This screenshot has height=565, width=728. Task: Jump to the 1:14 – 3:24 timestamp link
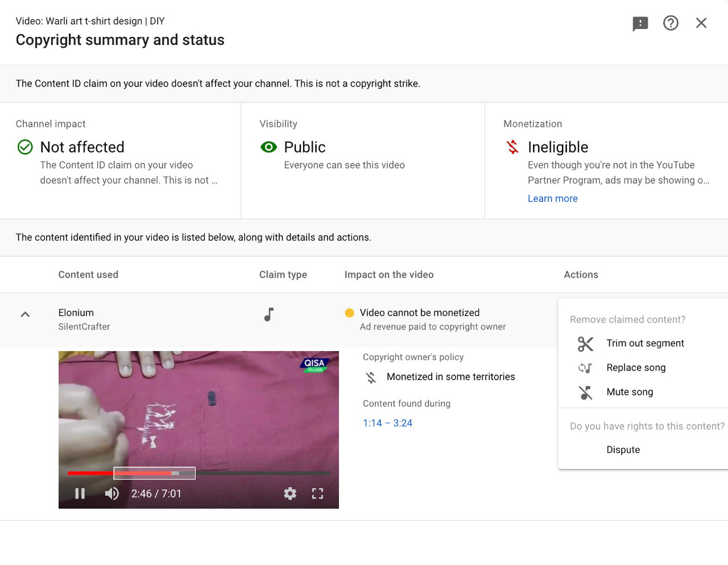click(x=387, y=423)
